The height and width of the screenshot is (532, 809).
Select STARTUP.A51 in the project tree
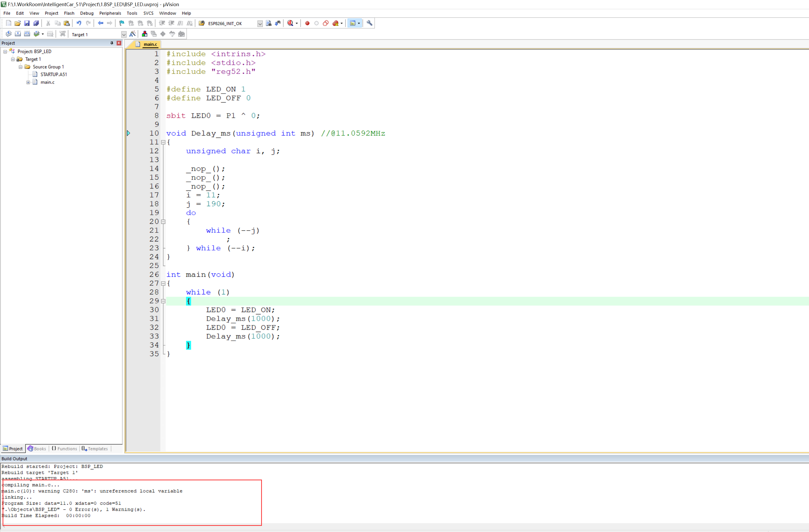[53, 74]
